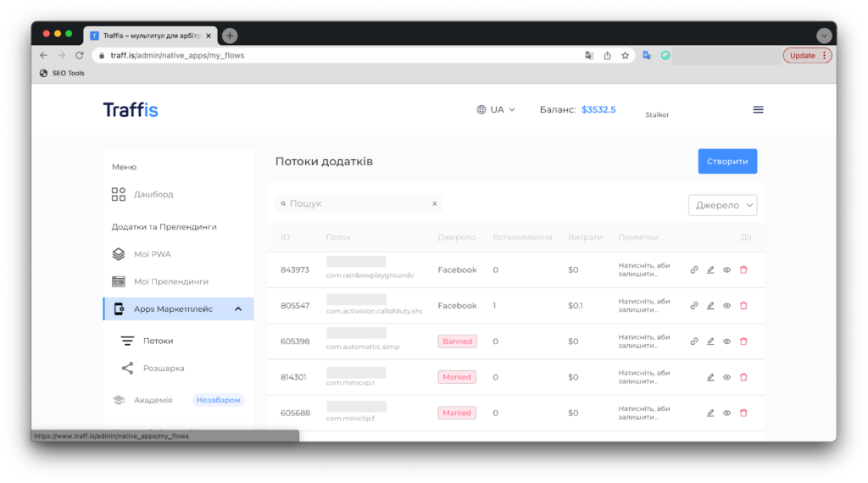The image size is (868, 483).
Task: Click the Створити button
Action: 726,162
